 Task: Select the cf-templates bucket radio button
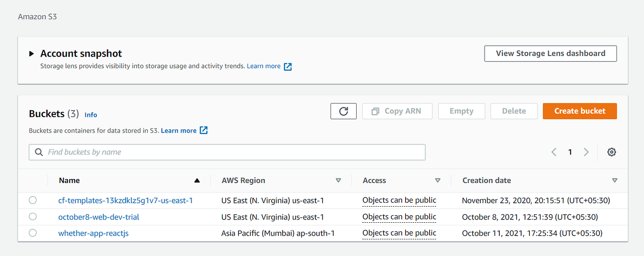(33, 200)
